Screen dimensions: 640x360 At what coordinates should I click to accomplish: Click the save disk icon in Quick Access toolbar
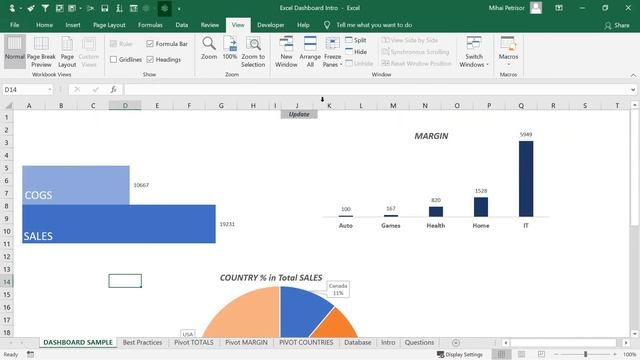(104, 8)
